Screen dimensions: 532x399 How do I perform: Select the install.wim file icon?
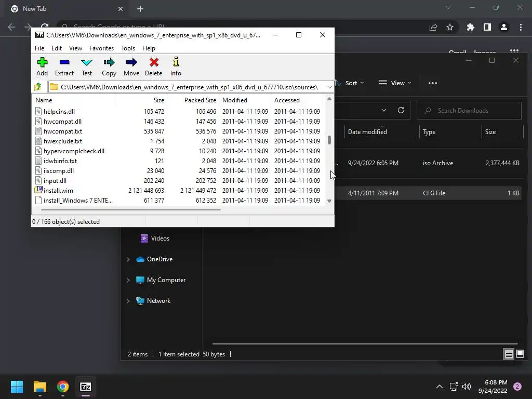click(38, 190)
